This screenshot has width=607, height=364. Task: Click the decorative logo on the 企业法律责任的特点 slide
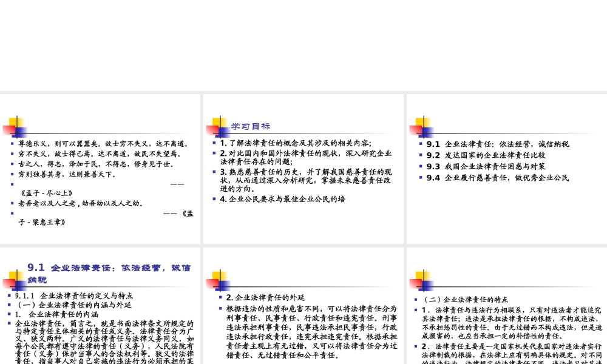coord(422,279)
